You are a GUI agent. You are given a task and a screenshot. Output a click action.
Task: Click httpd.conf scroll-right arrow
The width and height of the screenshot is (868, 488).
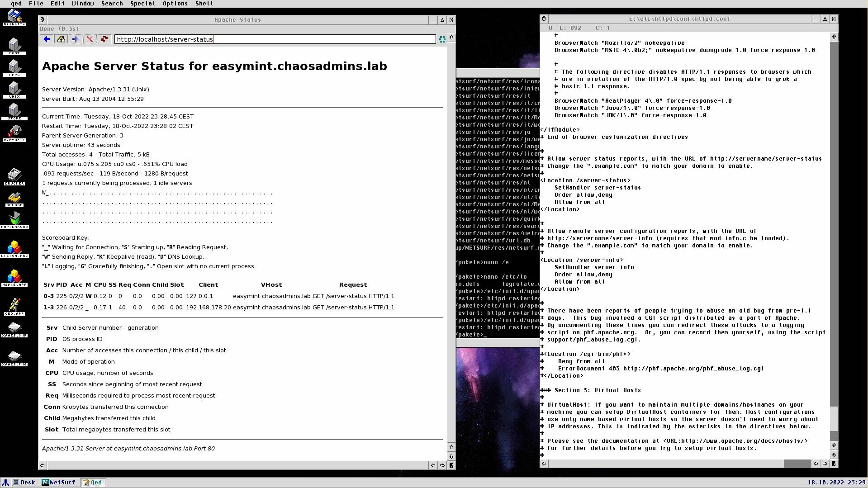click(x=825, y=464)
